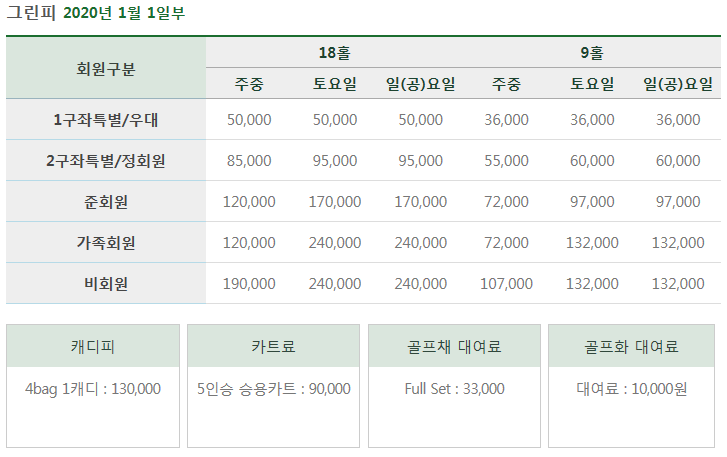Select the 가족회원 row label
This screenshot has height=457, width=727.
106,242
